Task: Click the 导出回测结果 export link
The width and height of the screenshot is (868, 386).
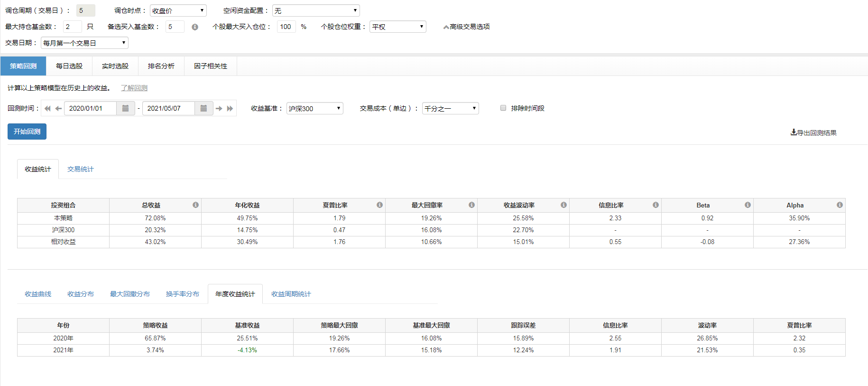Action: click(x=813, y=132)
